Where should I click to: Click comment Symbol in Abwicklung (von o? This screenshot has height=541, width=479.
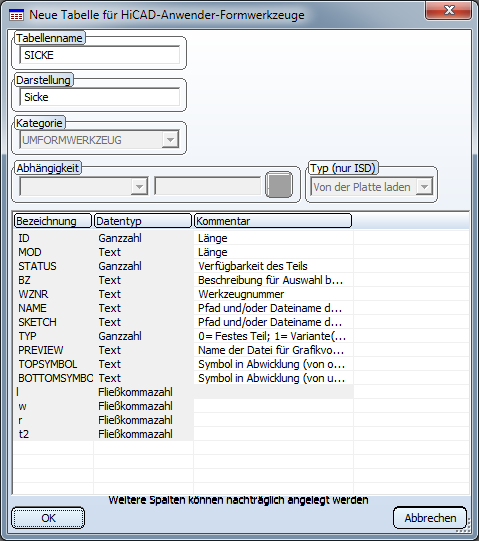[x=271, y=364]
